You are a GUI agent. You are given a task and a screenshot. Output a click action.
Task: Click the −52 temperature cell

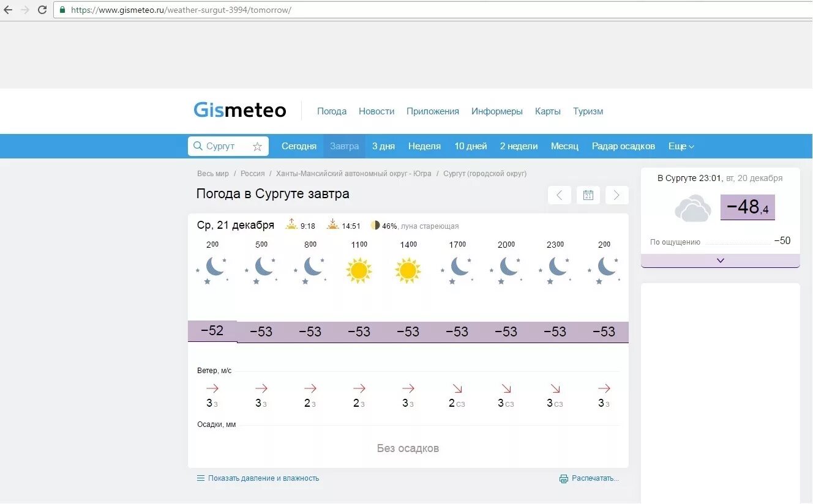tap(212, 331)
